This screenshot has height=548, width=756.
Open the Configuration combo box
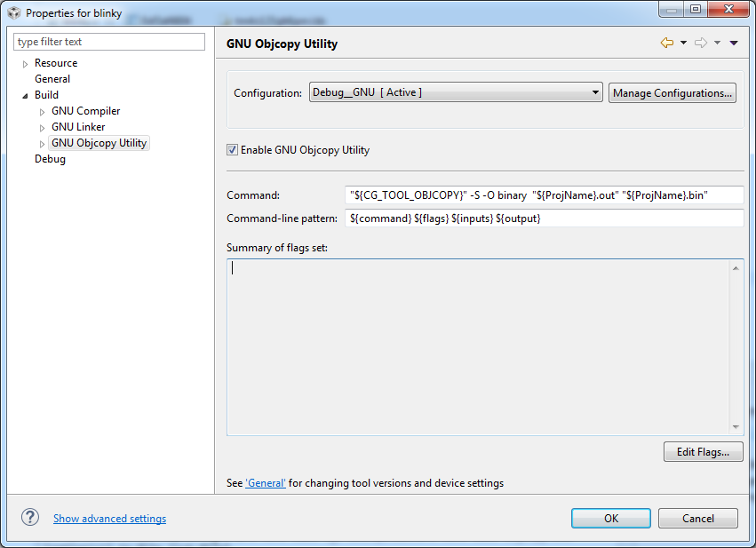pyautogui.click(x=456, y=92)
